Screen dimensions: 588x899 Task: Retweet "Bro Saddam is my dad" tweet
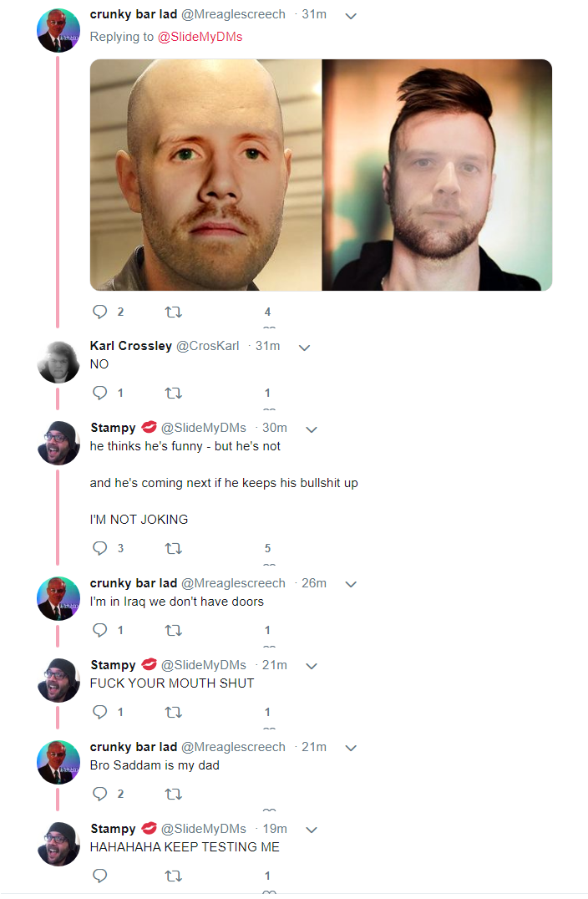coord(174,794)
